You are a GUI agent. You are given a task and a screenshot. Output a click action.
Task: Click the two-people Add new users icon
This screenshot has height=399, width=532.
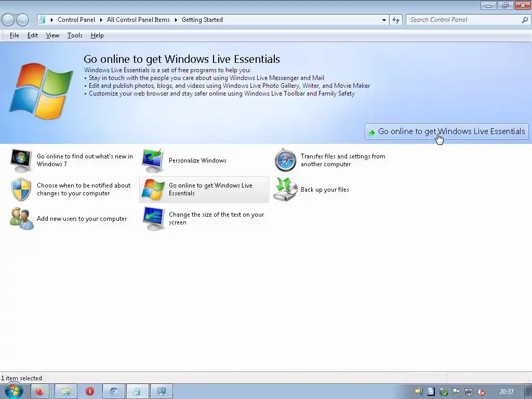(x=21, y=219)
